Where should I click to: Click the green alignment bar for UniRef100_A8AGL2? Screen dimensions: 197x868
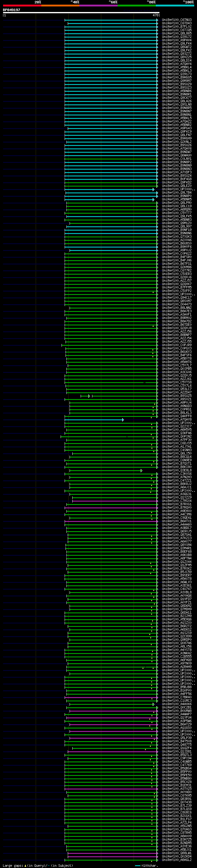[111, 860]
